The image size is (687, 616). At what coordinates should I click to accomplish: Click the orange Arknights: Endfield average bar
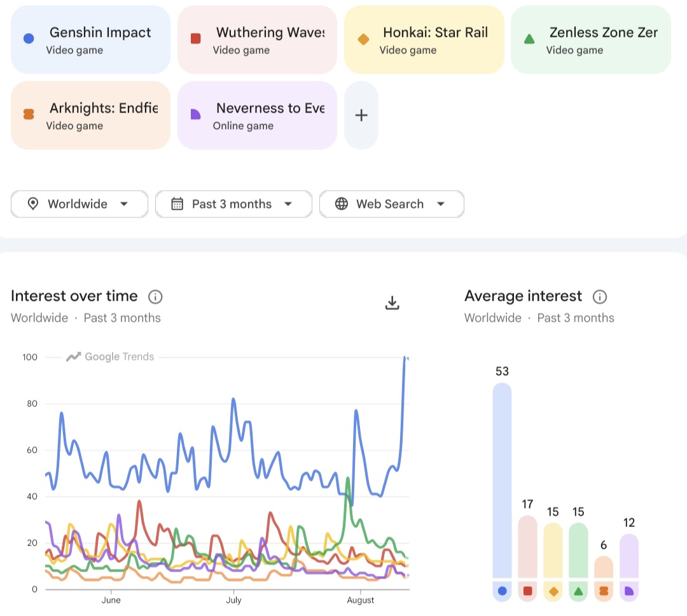[604, 567]
